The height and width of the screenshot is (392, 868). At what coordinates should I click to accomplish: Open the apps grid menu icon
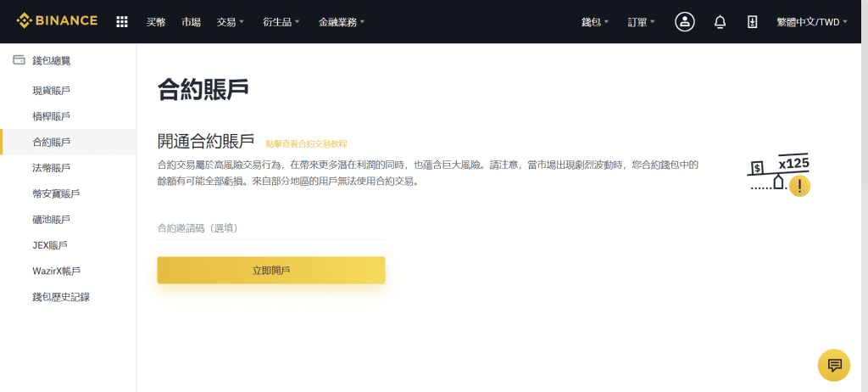122,22
